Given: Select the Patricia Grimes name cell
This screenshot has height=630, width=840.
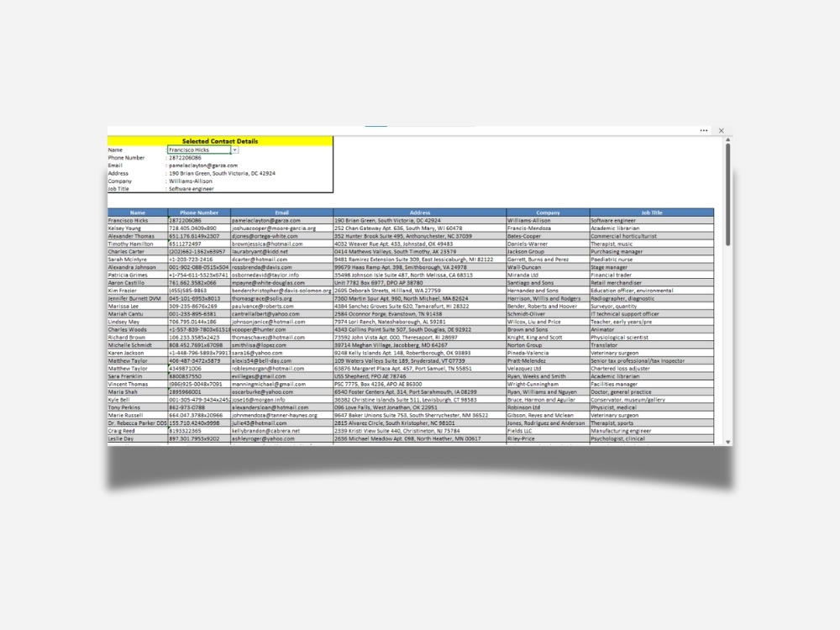Looking at the screenshot, I should (x=138, y=275).
